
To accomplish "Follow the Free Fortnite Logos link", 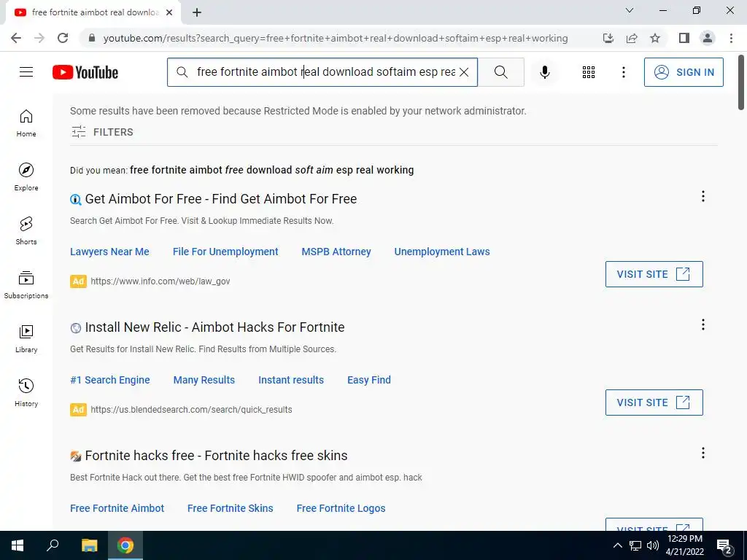I will [x=341, y=508].
